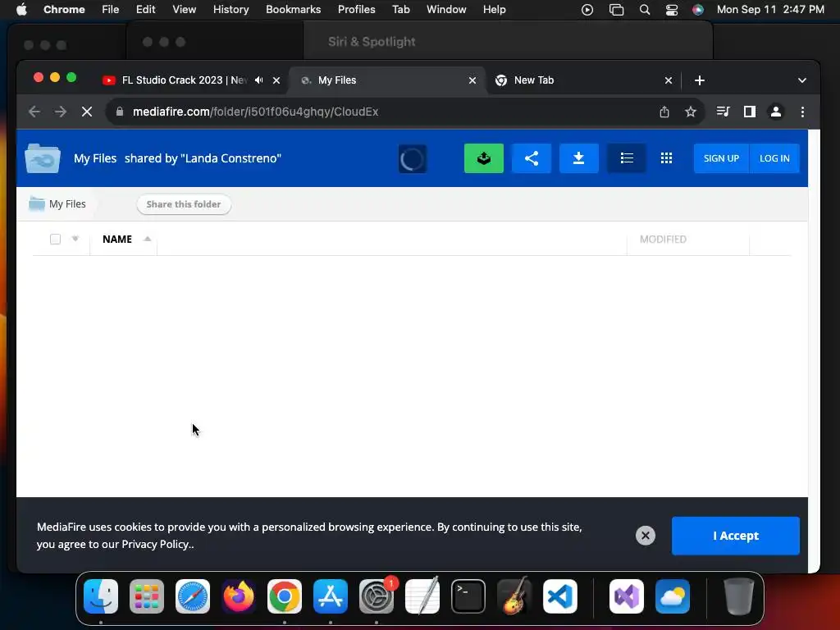Click the NAME column header text
This screenshot has width=840, height=630.
[116, 239]
